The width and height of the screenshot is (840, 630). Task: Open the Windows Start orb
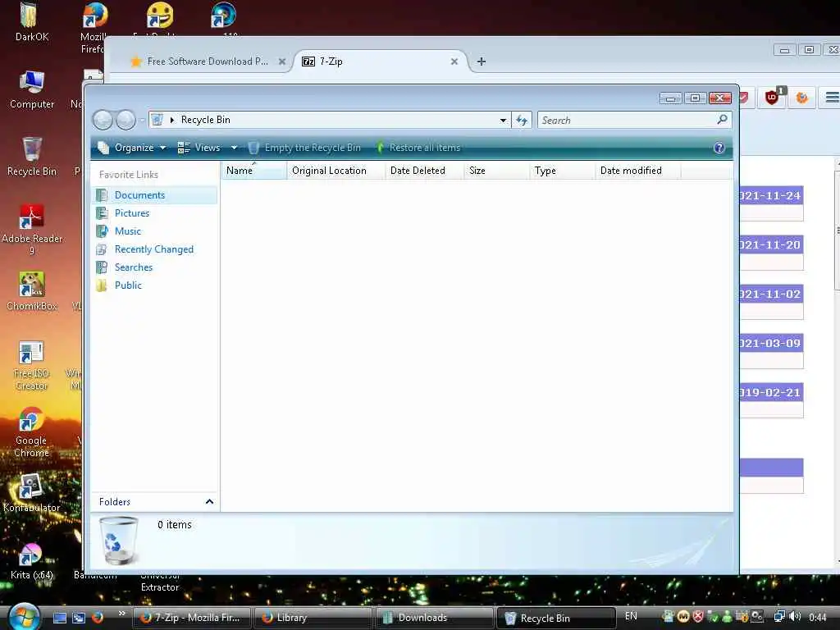(x=24, y=617)
